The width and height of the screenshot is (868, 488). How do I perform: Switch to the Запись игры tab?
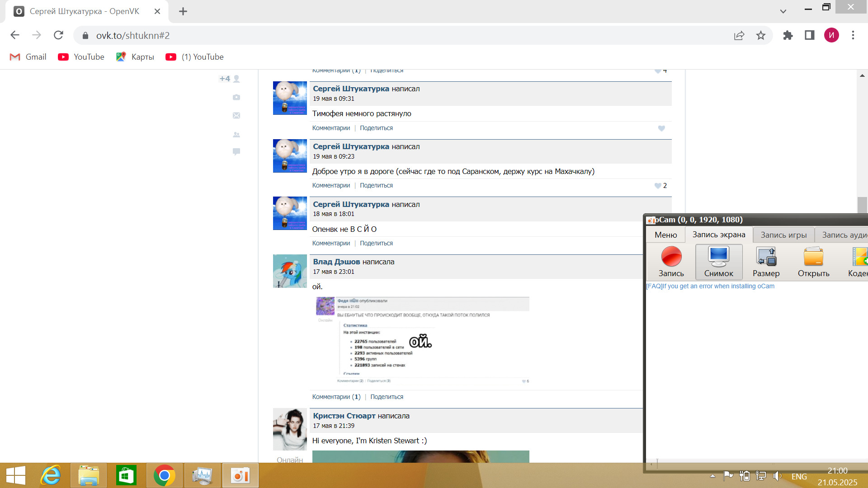pyautogui.click(x=783, y=235)
